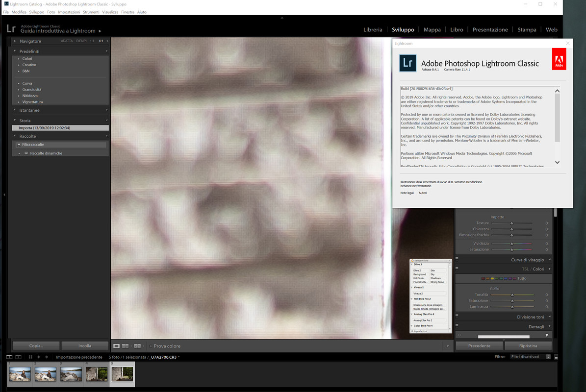586x392 pixels.
Task: Adjust the Vividezza slider handle
Action: (511, 244)
